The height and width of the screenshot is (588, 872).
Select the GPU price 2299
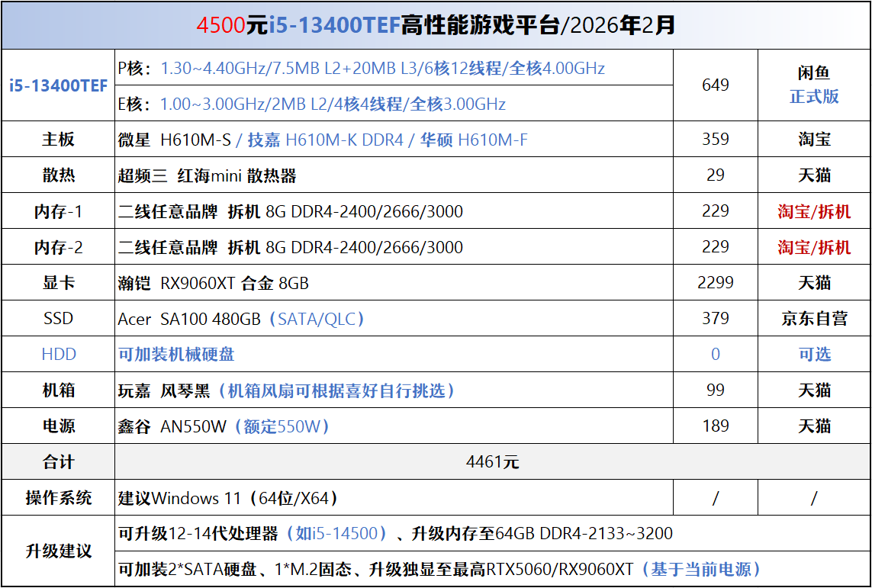pyautogui.click(x=715, y=282)
